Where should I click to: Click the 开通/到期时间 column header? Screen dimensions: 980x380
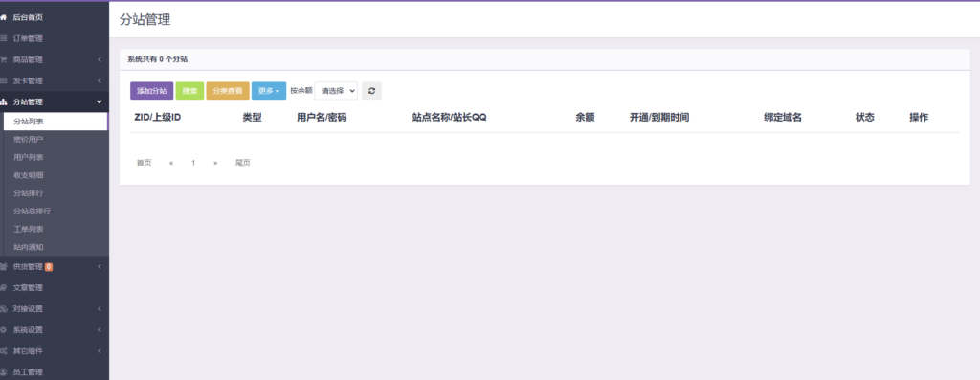(x=659, y=118)
